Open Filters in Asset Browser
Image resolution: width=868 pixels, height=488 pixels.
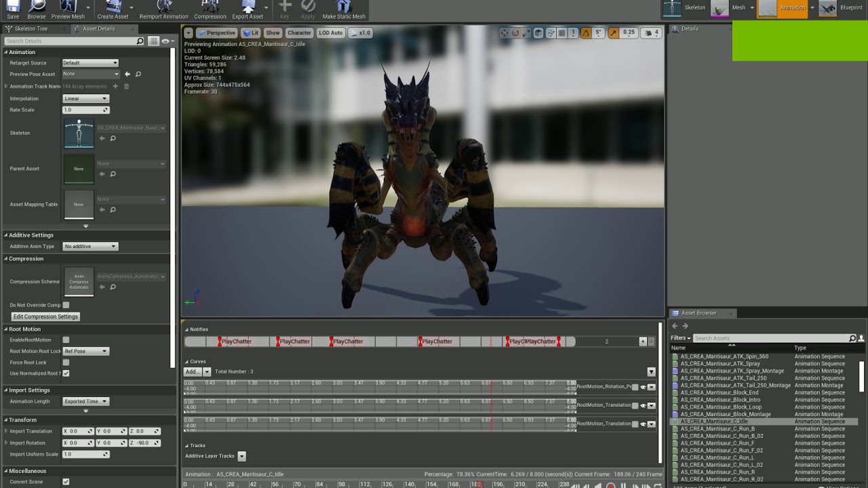pos(681,338)
